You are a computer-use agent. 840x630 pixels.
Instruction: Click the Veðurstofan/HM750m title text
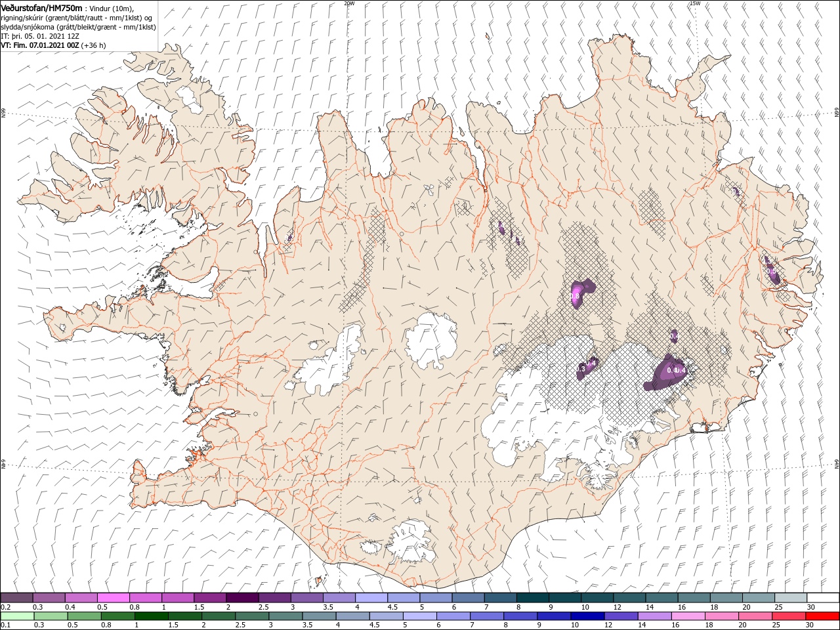point(42,7)
